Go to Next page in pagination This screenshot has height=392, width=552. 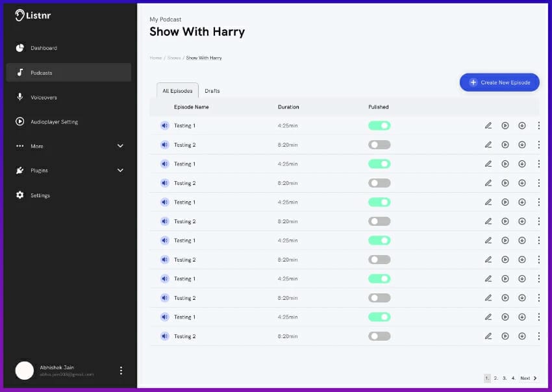[x=528, y=378]
